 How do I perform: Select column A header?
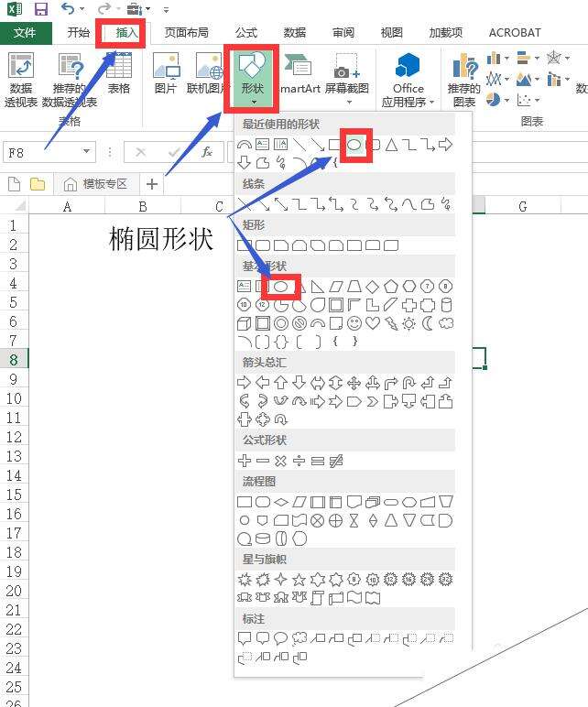[x=67, y=206]
